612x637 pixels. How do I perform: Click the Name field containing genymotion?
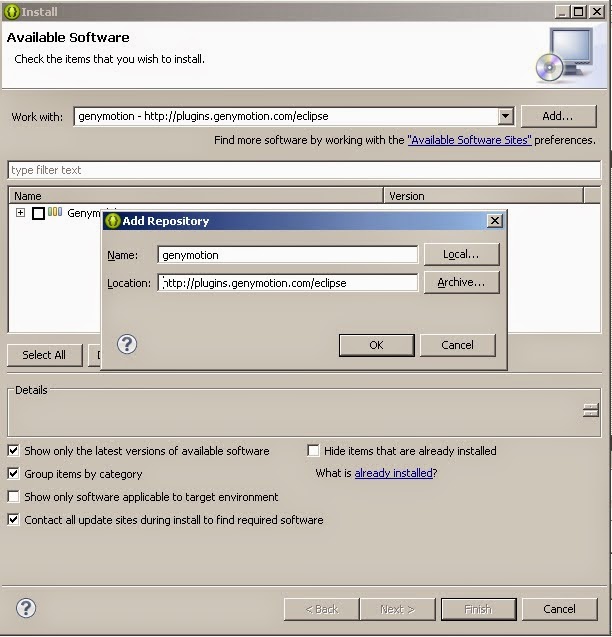[287, 255]
